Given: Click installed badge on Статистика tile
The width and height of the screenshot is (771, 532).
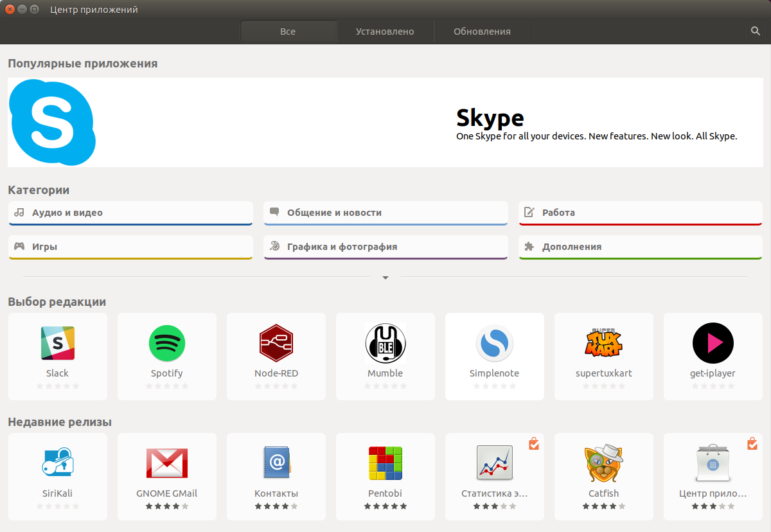Looking at the screenshot, I should [x=534, y=443].
